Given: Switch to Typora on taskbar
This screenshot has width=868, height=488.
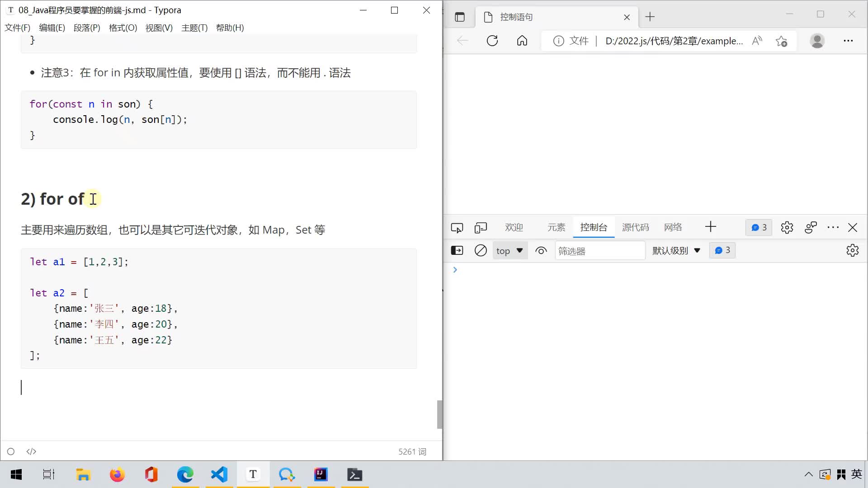Looking at the screenshot, I should tap(253, 475).
